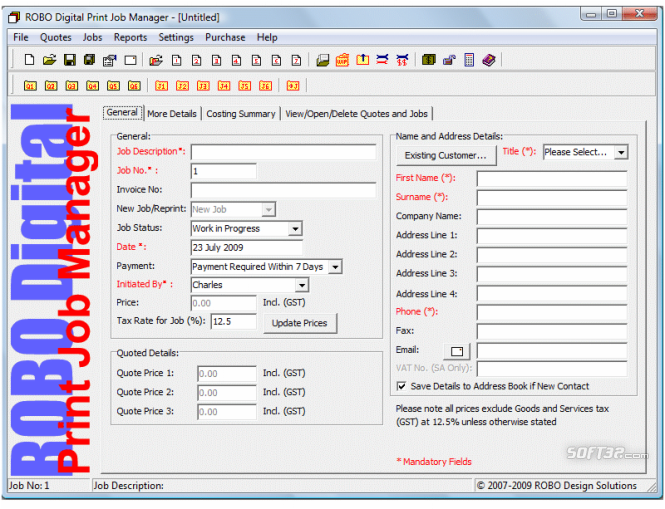Click the unlock padlock toolbar icon
This screenshot has width=665, height=509.
pyautogui.click(x=449, y=60)
